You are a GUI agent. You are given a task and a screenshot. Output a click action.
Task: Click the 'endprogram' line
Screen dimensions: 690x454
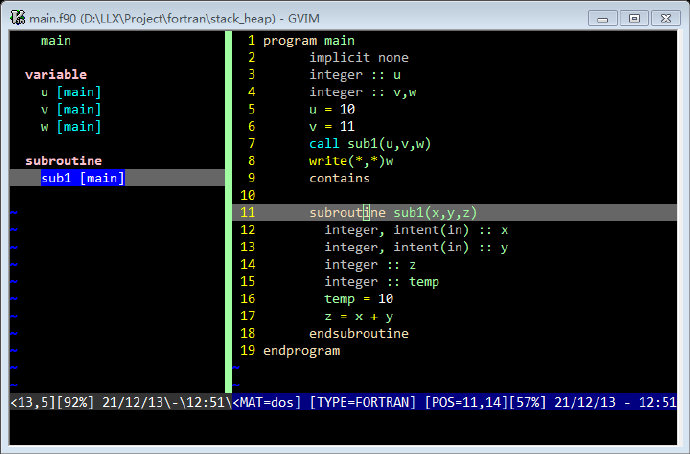click(x=301, y=351)
